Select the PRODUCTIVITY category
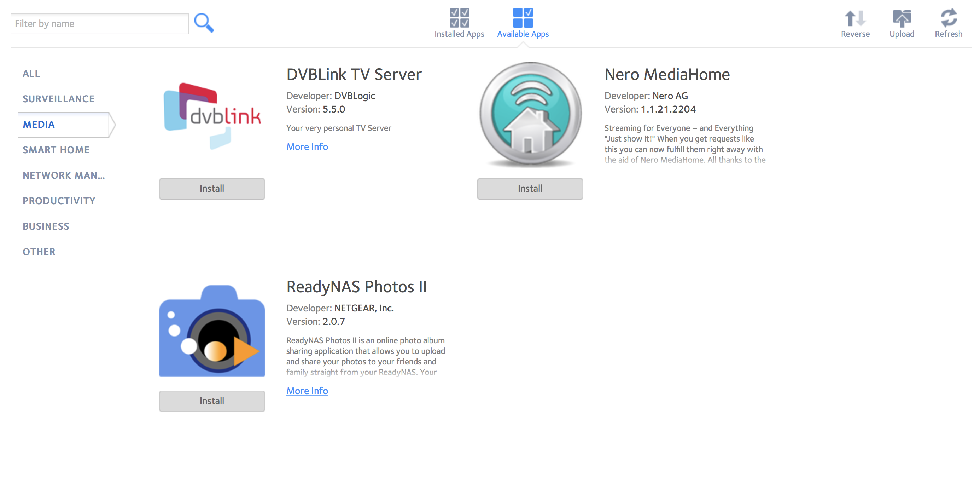Viewport: 980px width, 477px height. [x=59, y=201]
